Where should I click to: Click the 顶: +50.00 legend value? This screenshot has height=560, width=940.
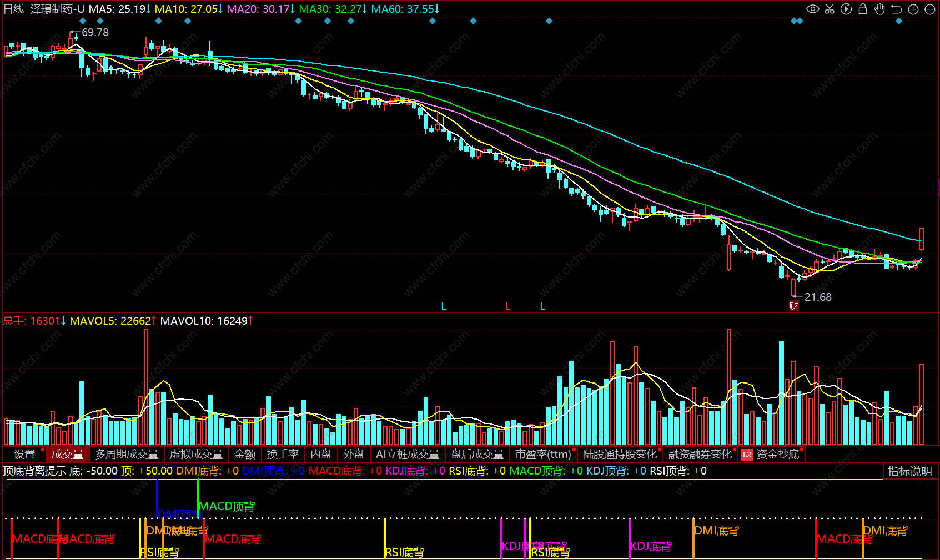(x=147, y=471)
